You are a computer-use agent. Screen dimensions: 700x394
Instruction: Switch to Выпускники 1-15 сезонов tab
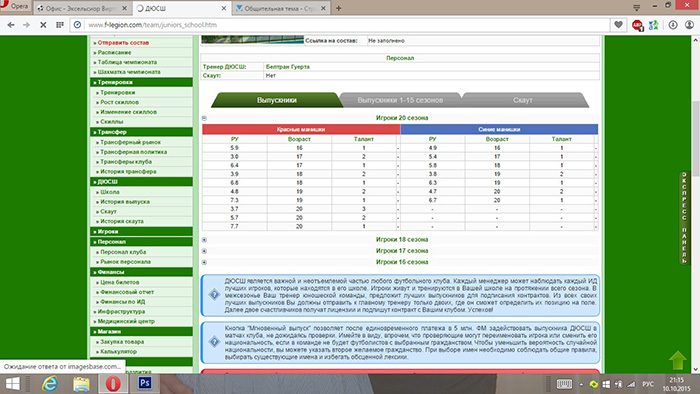pyautogui.click(x=400, y=100)
